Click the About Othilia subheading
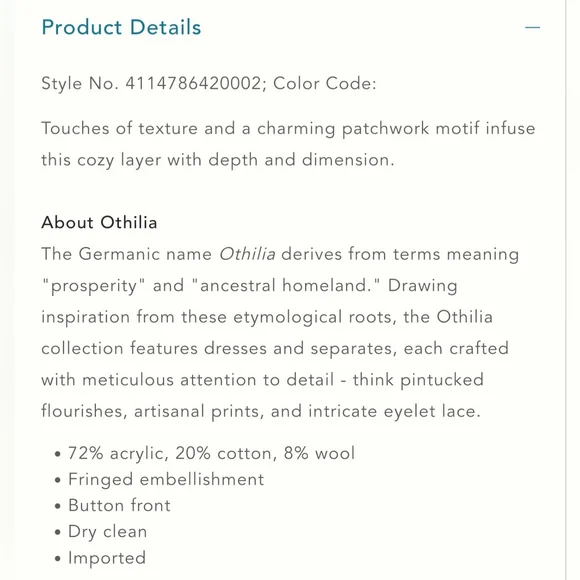This screenshot has height=580, width=580. click(99, 223)
